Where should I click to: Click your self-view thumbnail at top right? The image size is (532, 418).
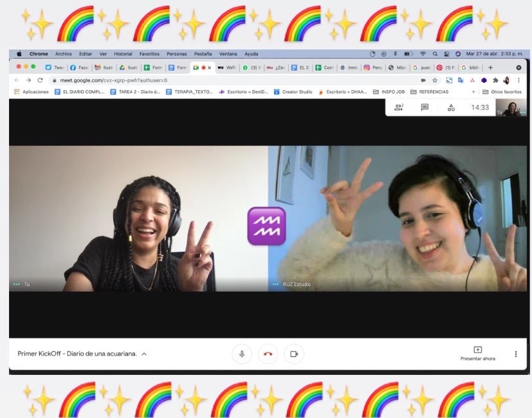pos(511,107)
